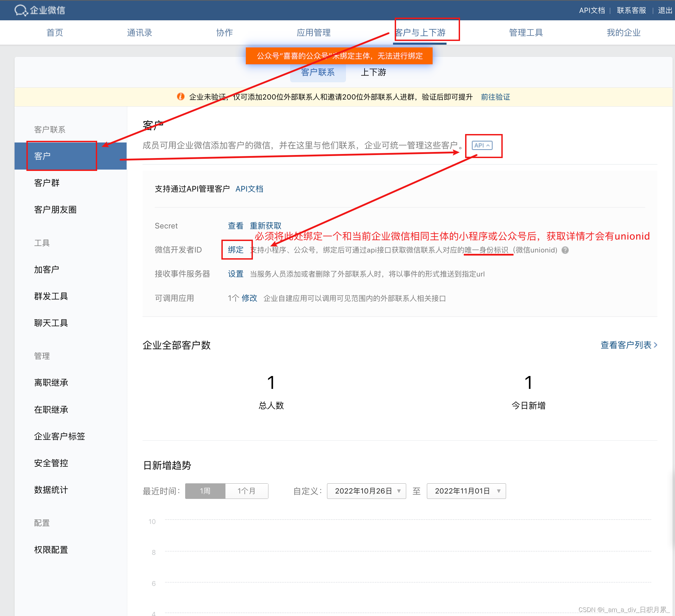The width and height of the screenshot is (675, 616).
Task: Open 应用管理 navigation tab
Action: 313,32
